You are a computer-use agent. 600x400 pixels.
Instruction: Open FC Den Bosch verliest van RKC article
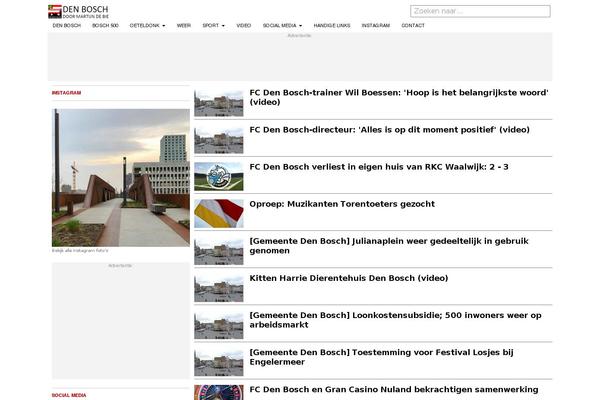tap(379, 167)
